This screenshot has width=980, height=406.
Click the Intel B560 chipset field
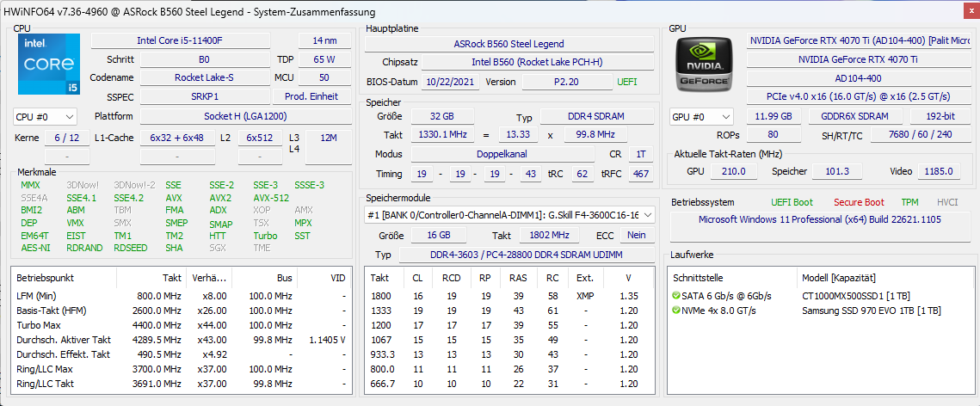point(537,63)
